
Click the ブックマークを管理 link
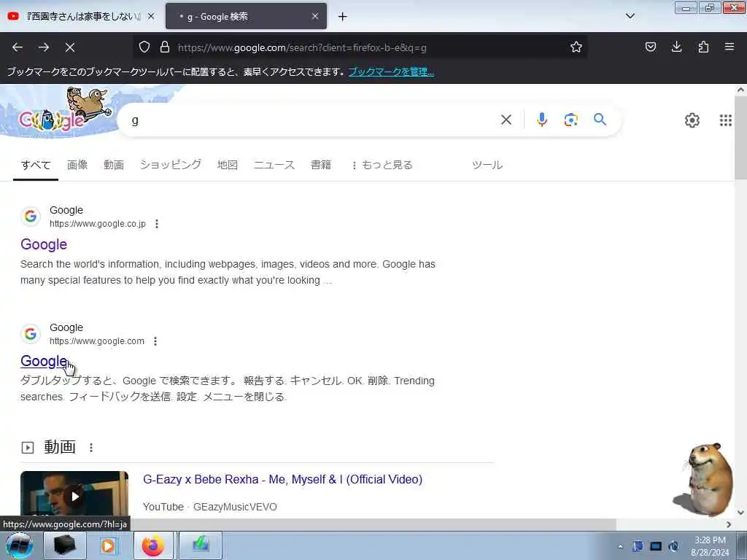pos(391,72)
